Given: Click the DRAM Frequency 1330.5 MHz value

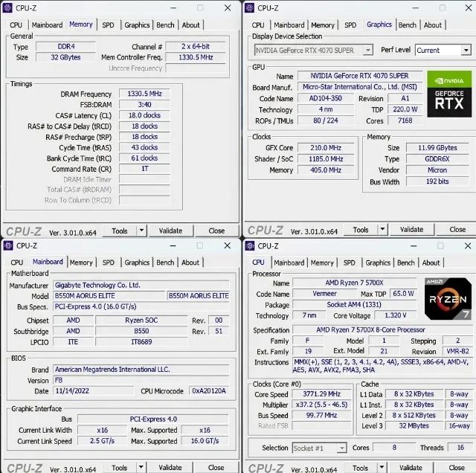Looking at the screenshot, I should pyautogui.click(x=144, y=94).
